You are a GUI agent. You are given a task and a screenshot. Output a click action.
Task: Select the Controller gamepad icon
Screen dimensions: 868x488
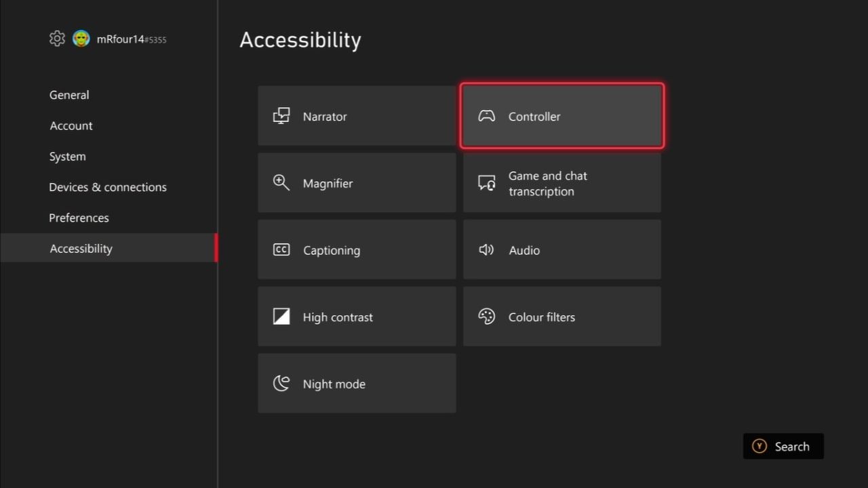tap(487, 116)
